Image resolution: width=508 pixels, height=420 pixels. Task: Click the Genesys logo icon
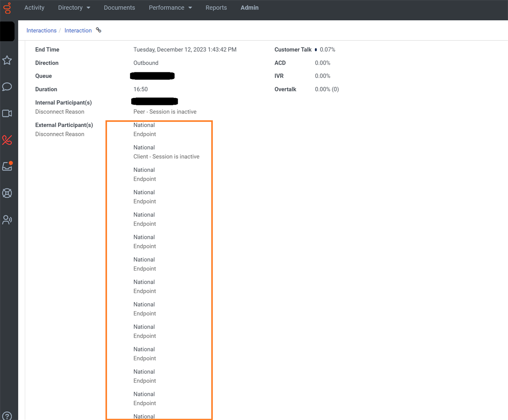tap(7, 8)
